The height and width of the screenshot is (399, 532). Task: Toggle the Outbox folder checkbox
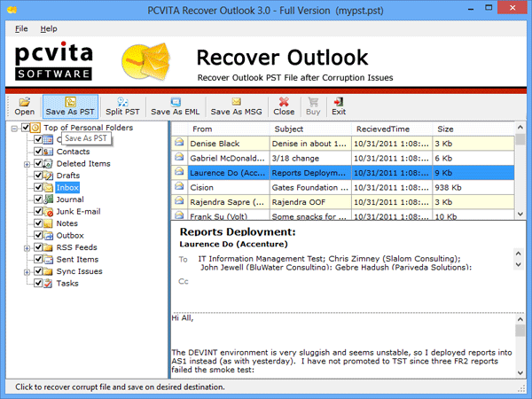click(38, 235)
